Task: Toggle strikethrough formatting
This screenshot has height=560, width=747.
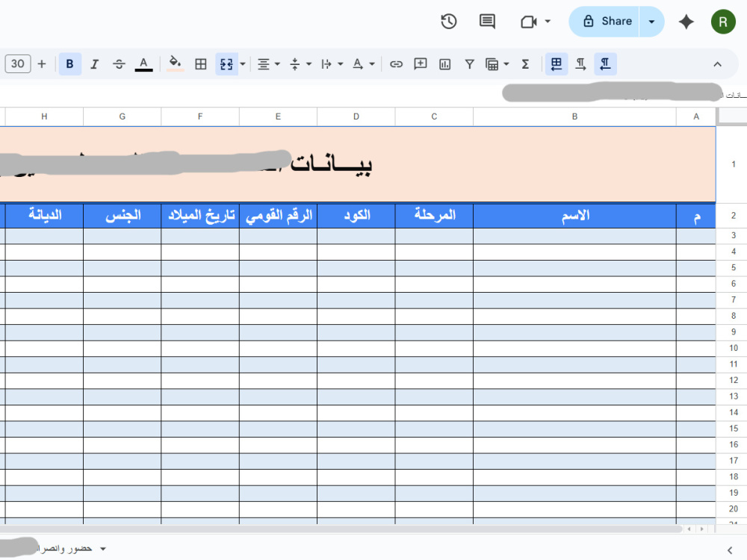Action: [119, 63]
